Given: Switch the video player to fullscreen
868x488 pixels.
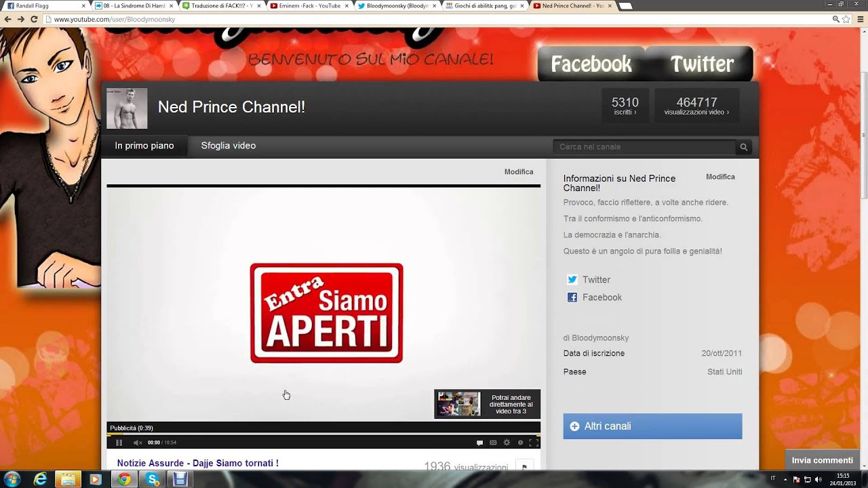Looking at the screenshot, I should pos(534,443).
